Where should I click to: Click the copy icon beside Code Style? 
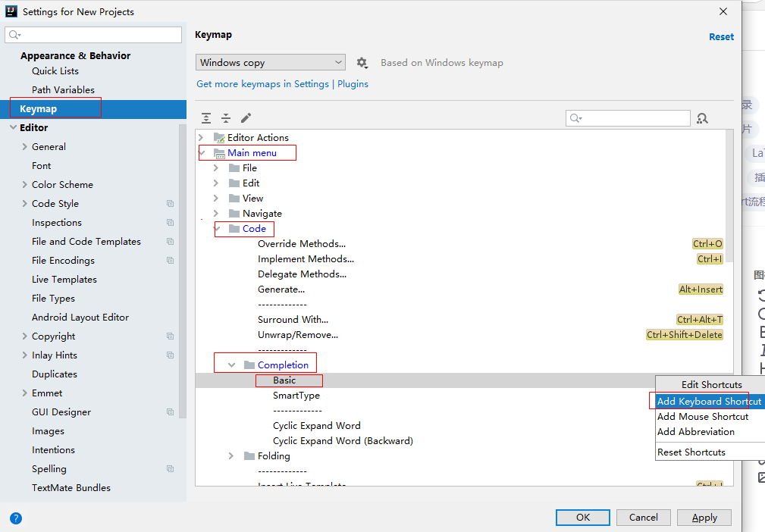[x=170, y=204]
